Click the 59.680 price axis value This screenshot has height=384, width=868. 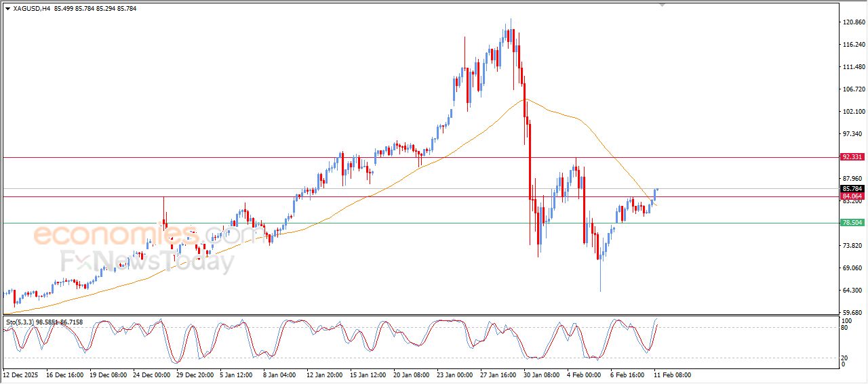852,313
